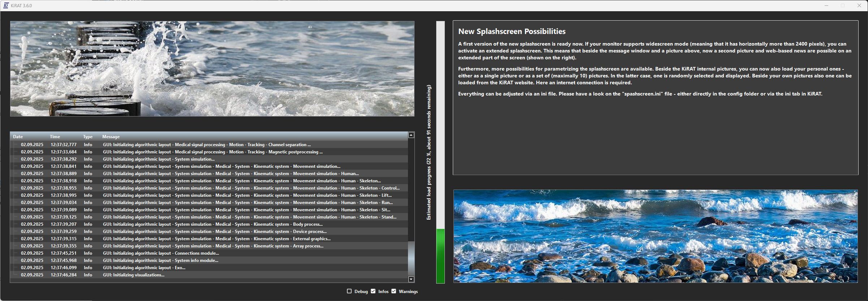Screen dimensions: 868x301
Task: Maximize the KiRAT splash window
Action: coord(843,5)
